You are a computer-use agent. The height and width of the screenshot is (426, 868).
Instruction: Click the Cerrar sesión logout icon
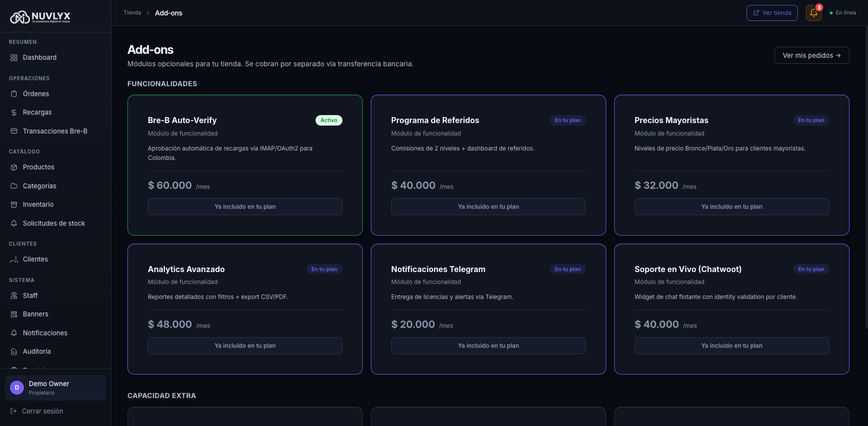[13, 411]
